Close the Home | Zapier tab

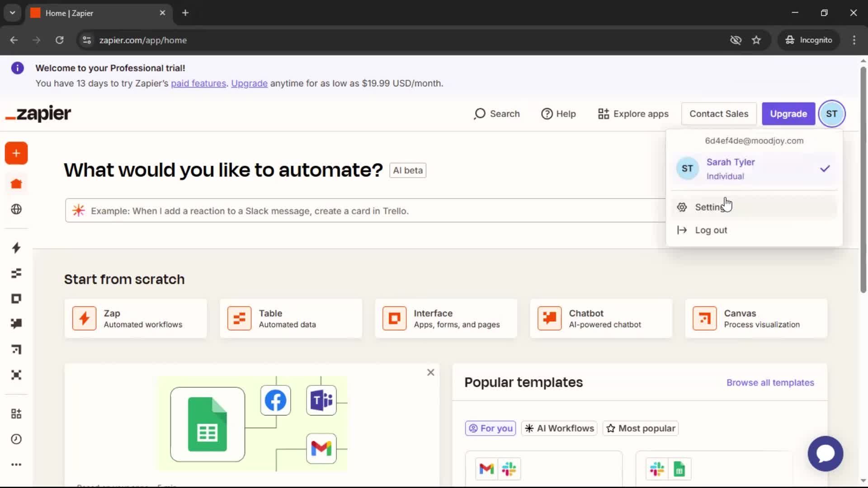tap(162, 13)
